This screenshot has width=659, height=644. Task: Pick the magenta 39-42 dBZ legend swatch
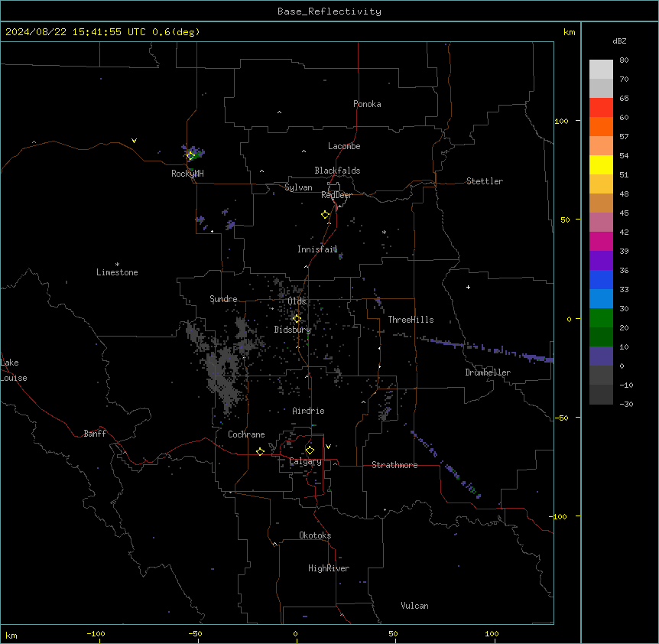(x=601, y=241)
